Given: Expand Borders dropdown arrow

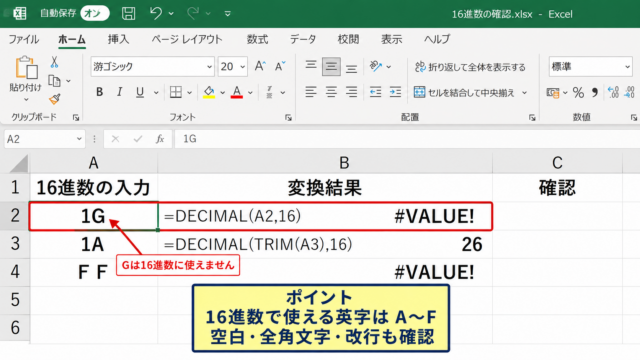Looking at the screenshot, I should click(189, 93).
